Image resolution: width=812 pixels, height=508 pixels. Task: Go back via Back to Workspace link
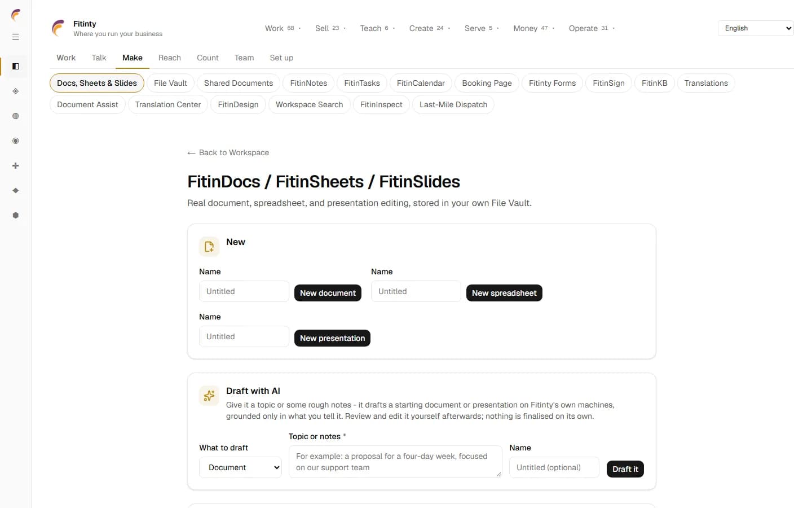[228, 152]
